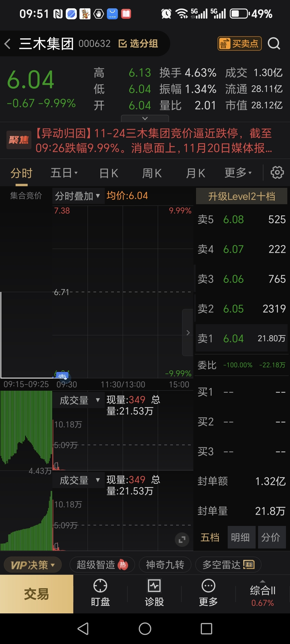Viewport: 290px width, 644px height.
Task: Tap 超级智造 indicator chip
Action: [x=103, y=565]
